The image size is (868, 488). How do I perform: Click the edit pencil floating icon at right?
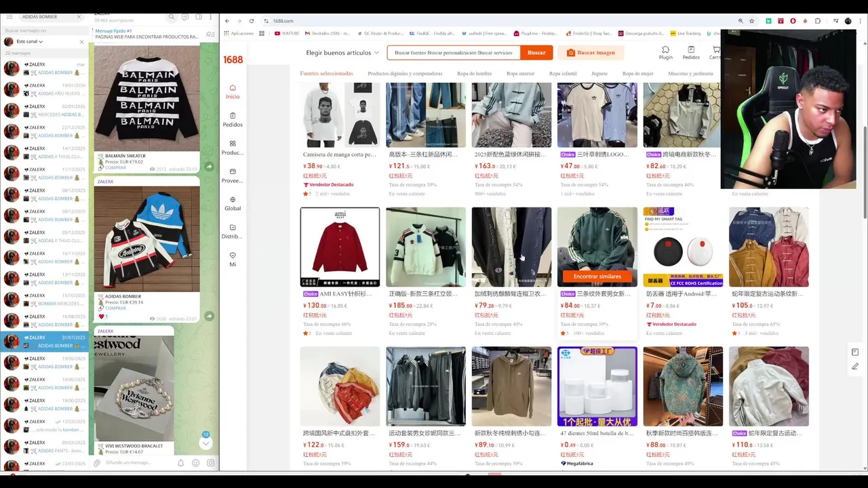[x=855, y=367]
